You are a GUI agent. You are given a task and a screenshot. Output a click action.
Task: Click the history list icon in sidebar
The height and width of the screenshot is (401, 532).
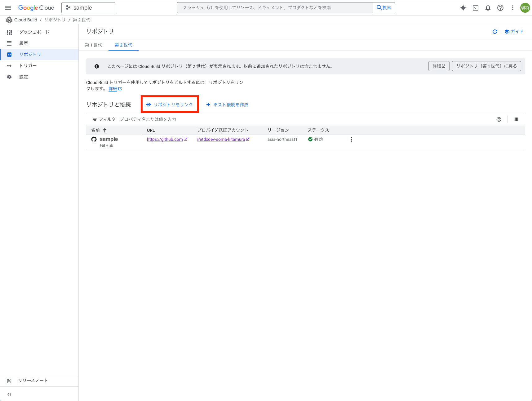pos(9,43)
